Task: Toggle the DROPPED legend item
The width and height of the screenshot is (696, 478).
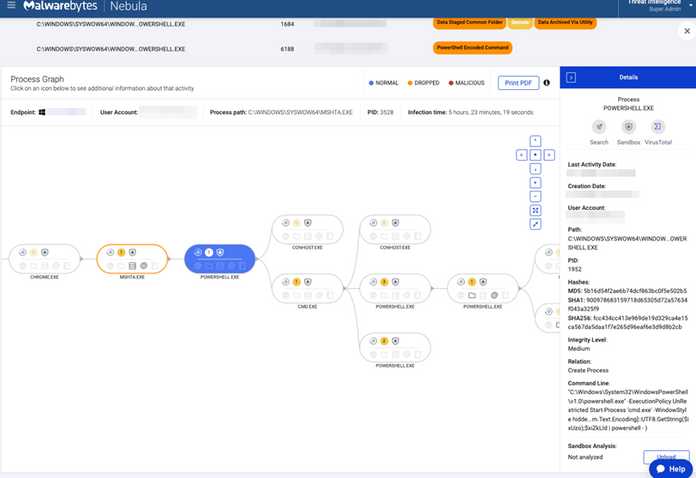Action: [423, 83]
